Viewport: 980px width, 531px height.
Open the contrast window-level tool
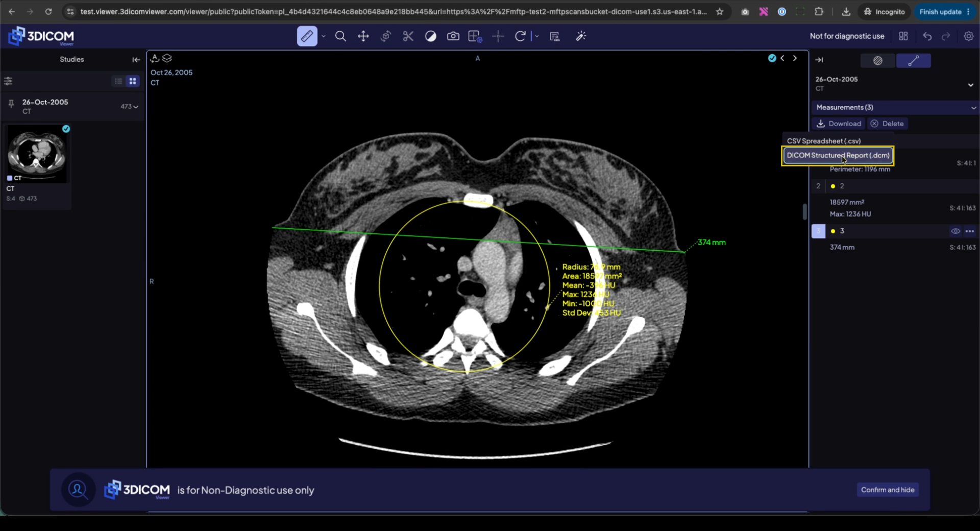pyautogui.click(x=431, y=36)
